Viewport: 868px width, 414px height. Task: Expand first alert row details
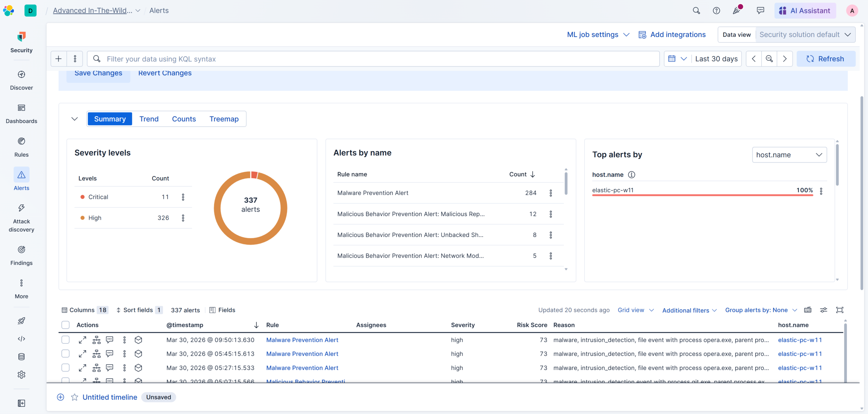82,340
